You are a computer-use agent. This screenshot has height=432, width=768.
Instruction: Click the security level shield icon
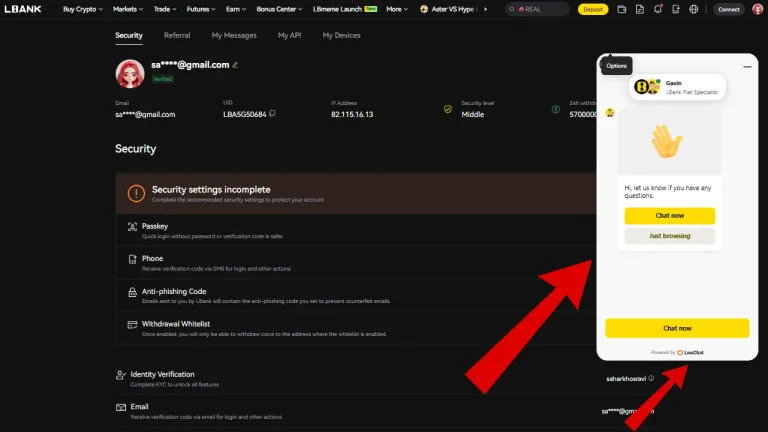tap(448, 109)
